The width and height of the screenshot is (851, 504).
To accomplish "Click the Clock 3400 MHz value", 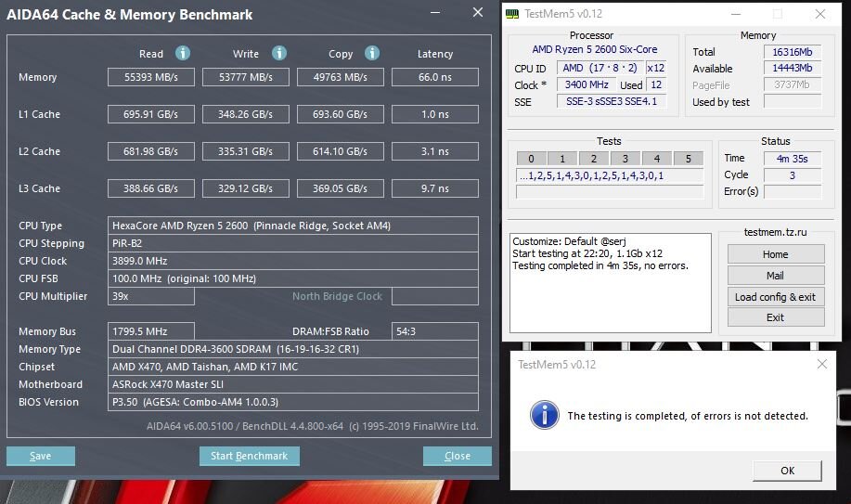I will [x=587, y=84].
